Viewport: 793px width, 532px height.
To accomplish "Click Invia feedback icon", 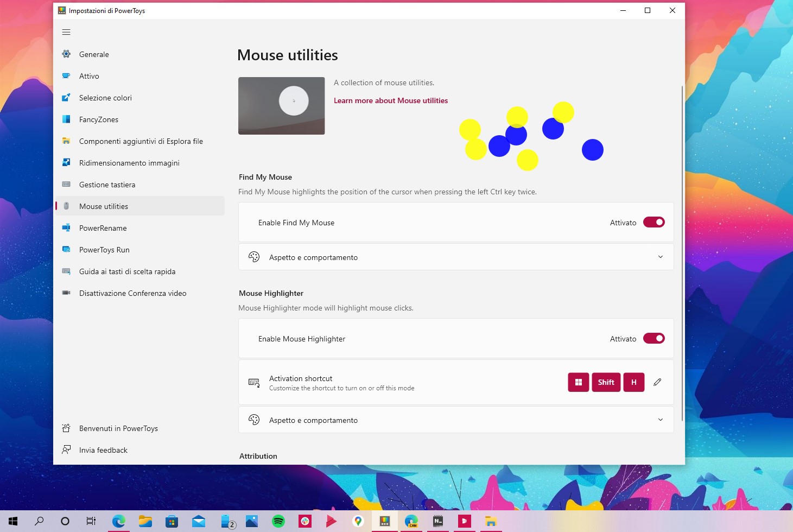I will tap(66, 450).
